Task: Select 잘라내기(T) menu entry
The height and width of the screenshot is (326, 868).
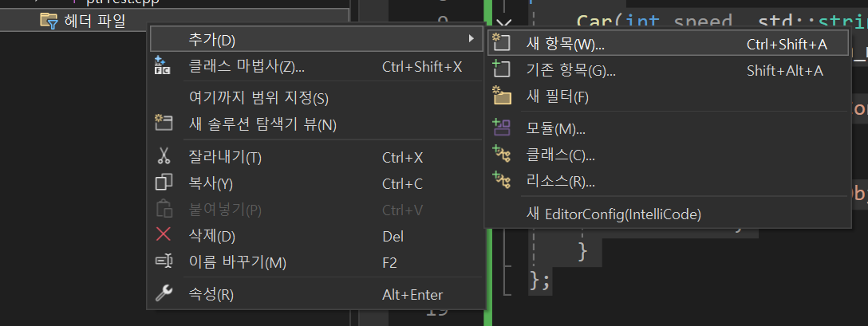Action: 317,157
